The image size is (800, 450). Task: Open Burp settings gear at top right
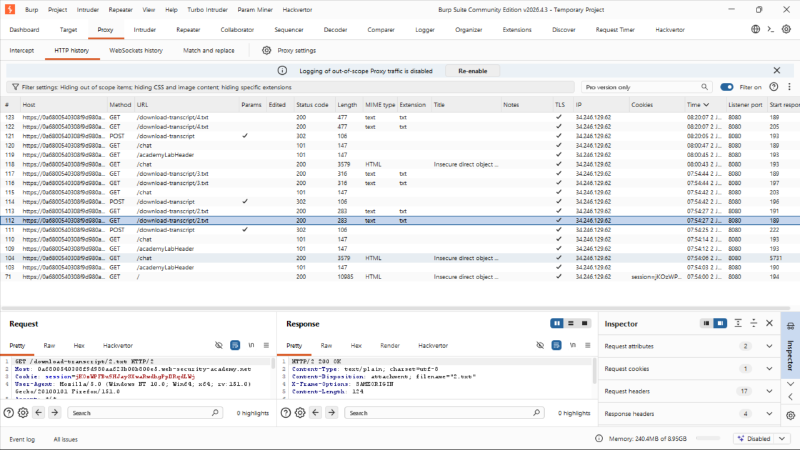pos(786,29)
